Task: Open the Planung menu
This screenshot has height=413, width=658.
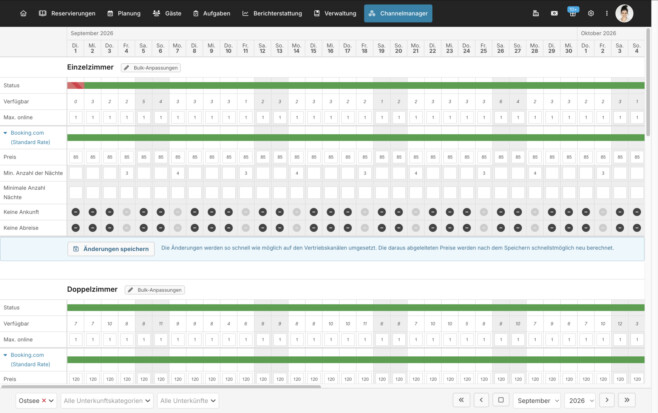Action: click(124, 13)
